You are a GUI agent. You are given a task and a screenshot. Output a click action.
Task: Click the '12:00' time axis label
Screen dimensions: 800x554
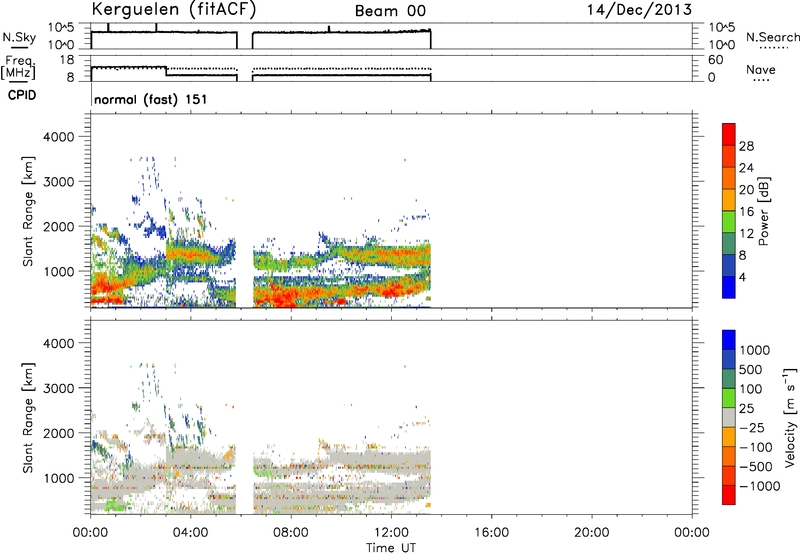pyautogui.click(x=391, y=533)
